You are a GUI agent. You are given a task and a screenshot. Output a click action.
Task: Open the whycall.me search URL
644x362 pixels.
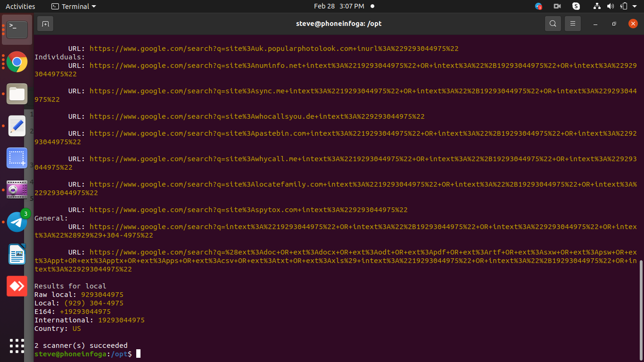[x=335, y=163]
